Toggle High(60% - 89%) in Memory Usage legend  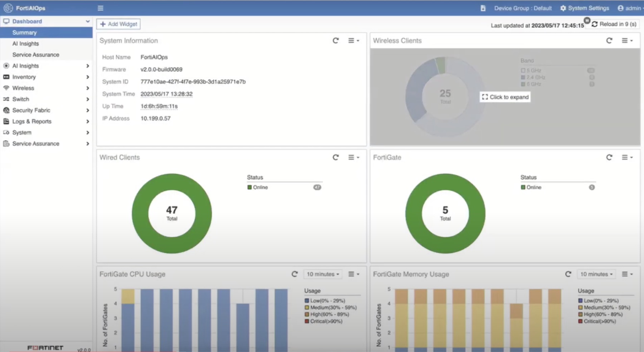600,314
